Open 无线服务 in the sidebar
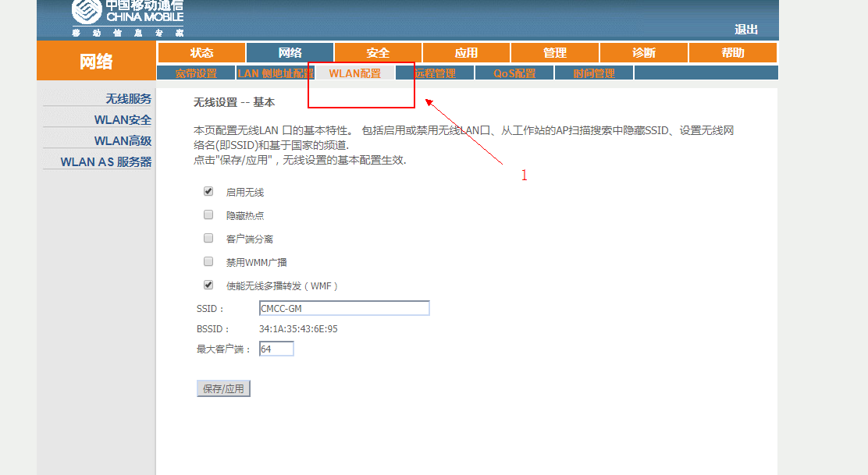This screenshot has height=475, width=868. click(129, 98)
